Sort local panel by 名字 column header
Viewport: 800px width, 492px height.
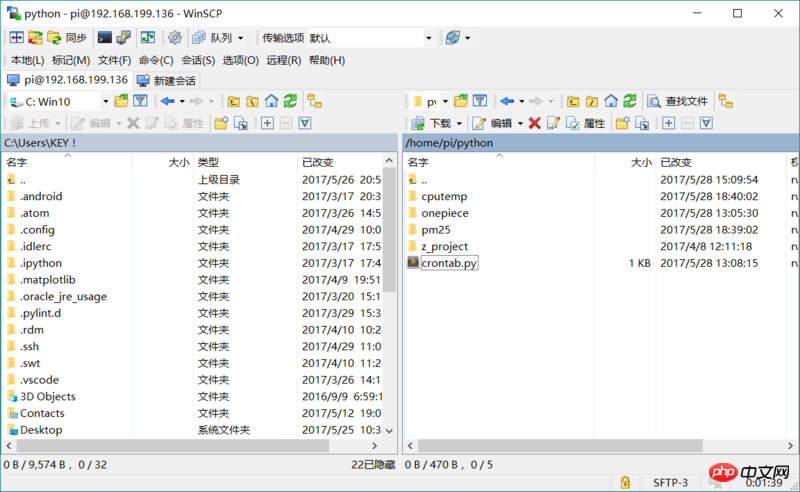coord(67,162)
